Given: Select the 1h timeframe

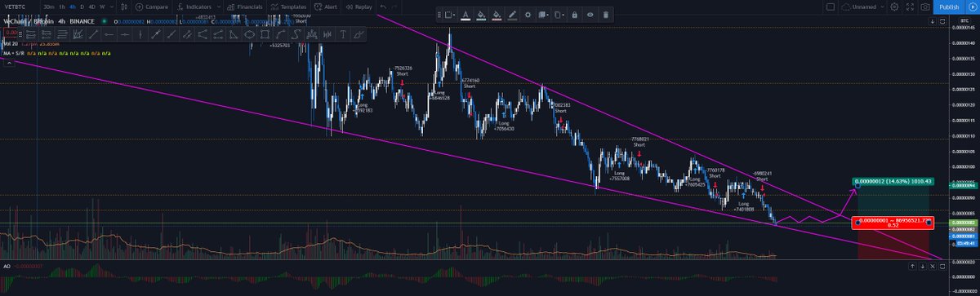Looking at the screenshot, I should tap(61, 7).
